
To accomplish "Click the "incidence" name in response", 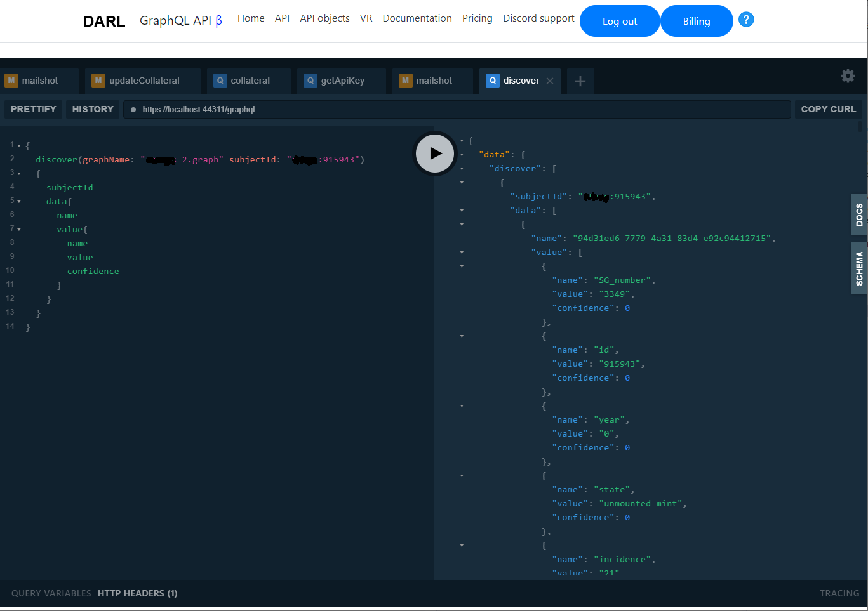I will 622,560.
